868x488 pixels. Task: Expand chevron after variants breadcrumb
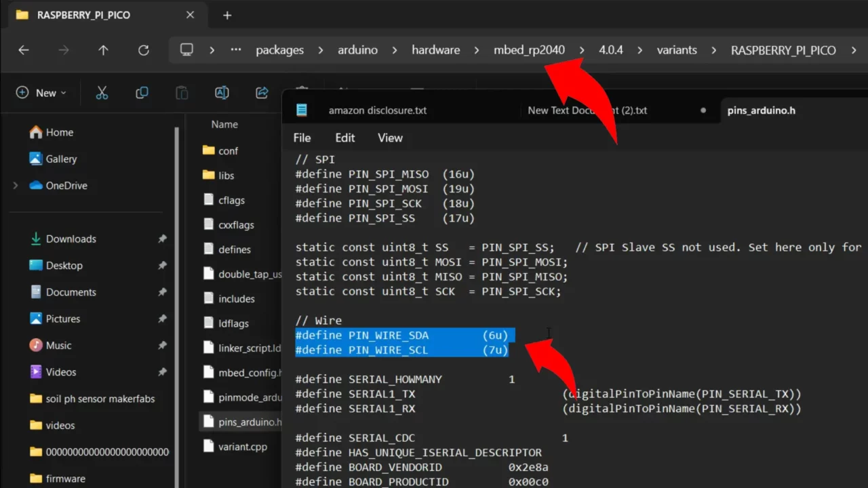click(x=714, y=50)
